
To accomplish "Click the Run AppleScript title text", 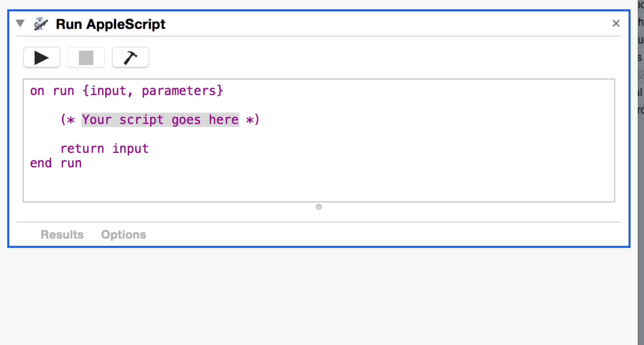I will [x=110, y=24].
